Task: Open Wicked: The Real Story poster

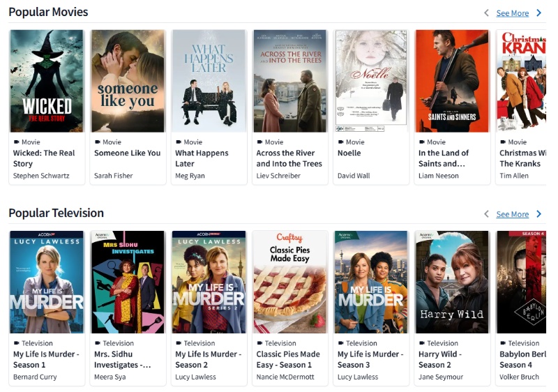Action: 47,81
